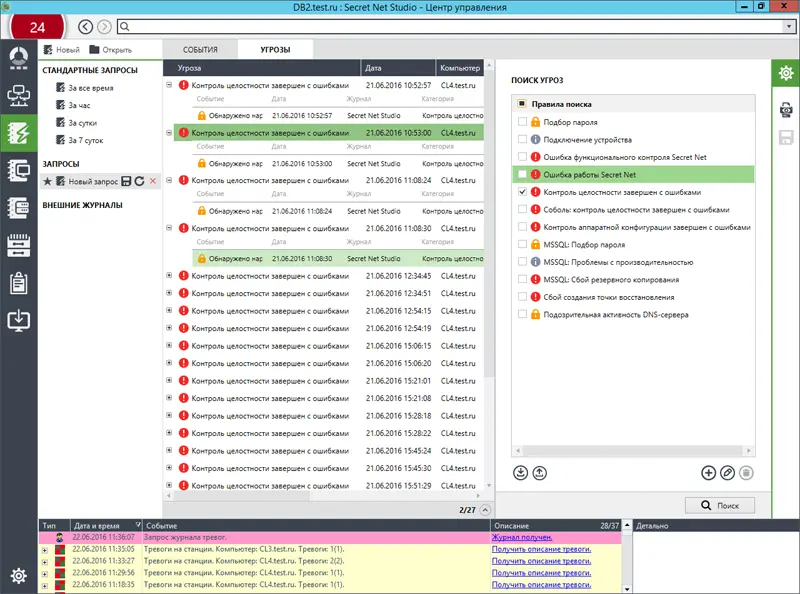Open the clipboard reports sidebar icon

click(x=17, y=283)
